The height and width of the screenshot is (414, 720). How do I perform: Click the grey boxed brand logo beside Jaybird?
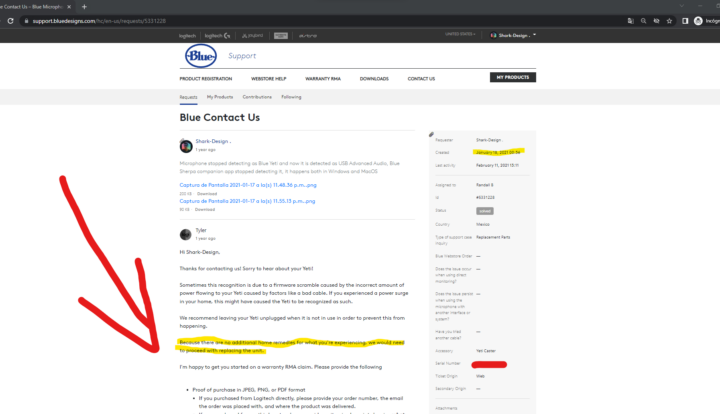tap(281, 36)
